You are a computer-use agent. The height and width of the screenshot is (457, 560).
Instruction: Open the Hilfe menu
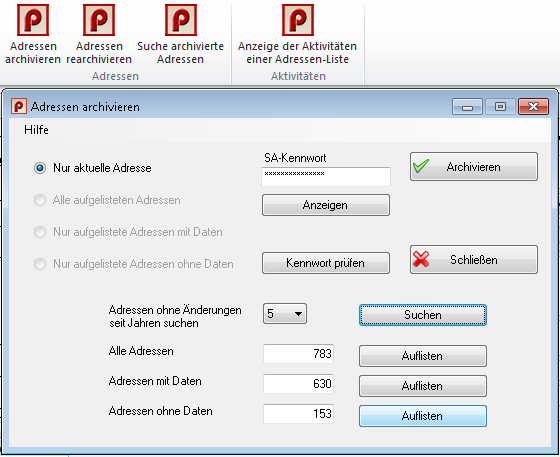36,130
